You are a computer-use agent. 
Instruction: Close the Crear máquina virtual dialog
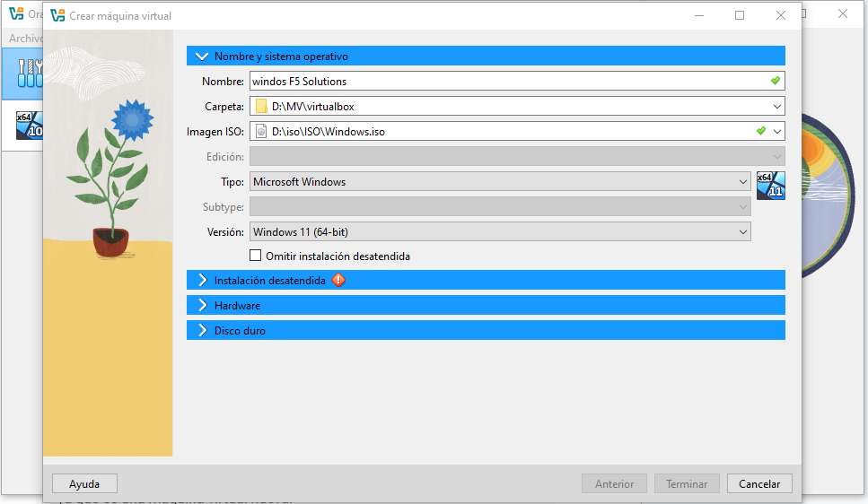coord(781,15)
